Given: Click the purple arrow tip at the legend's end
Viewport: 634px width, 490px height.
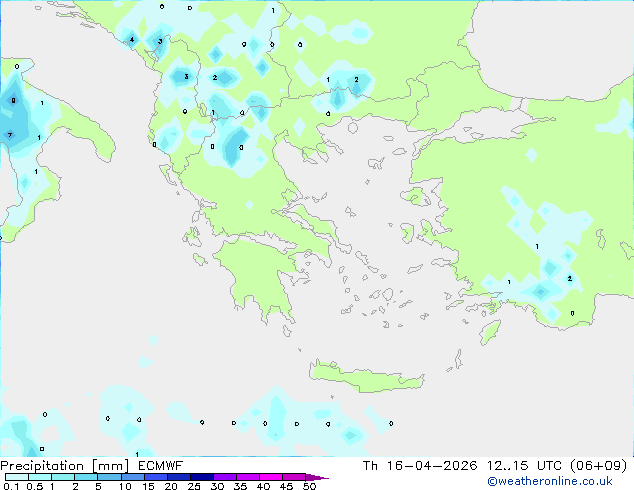Looking at the screenshot, I should [317, 477].
